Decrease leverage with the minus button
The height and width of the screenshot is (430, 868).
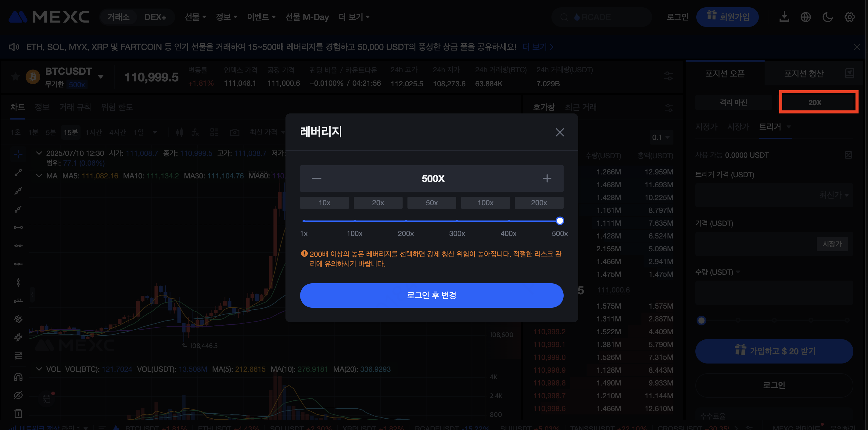pos(316,178)
